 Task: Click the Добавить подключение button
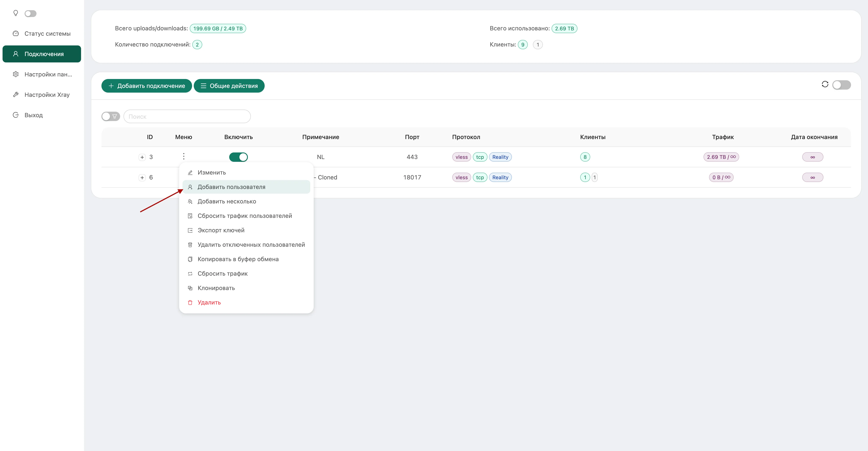147,86
